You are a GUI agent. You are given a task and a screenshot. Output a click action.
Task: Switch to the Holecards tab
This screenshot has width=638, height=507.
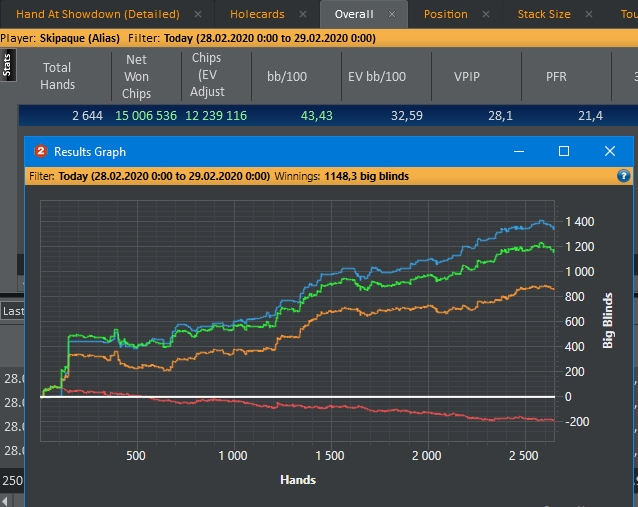[x=257, y=14]
